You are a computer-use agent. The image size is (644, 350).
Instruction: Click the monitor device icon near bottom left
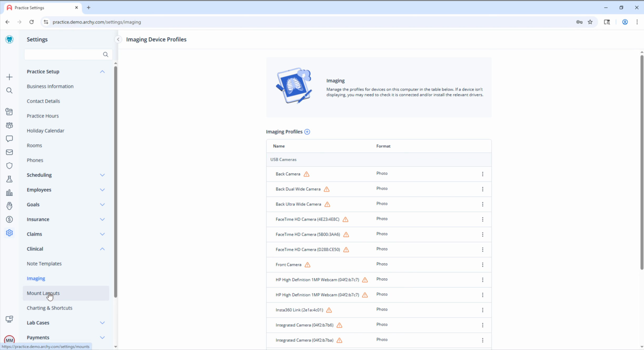click(x=9, y=319)
